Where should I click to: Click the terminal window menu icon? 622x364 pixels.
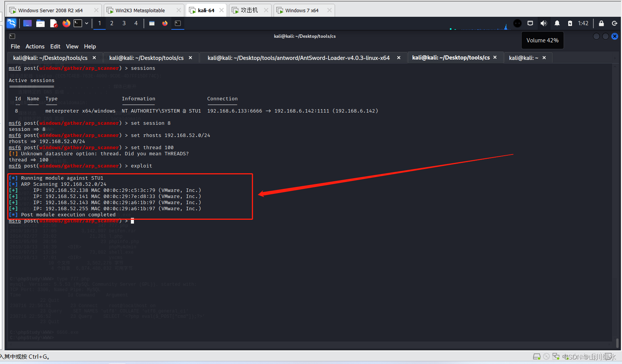[x=12, y=36]
